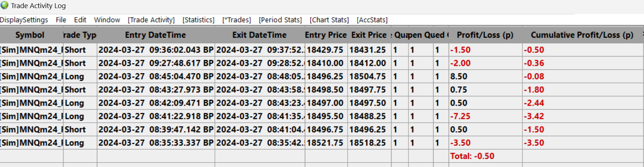Open the File menu
Image resolution: width=644 pixels, height=167 pixels.
click(x=61, y=20)
